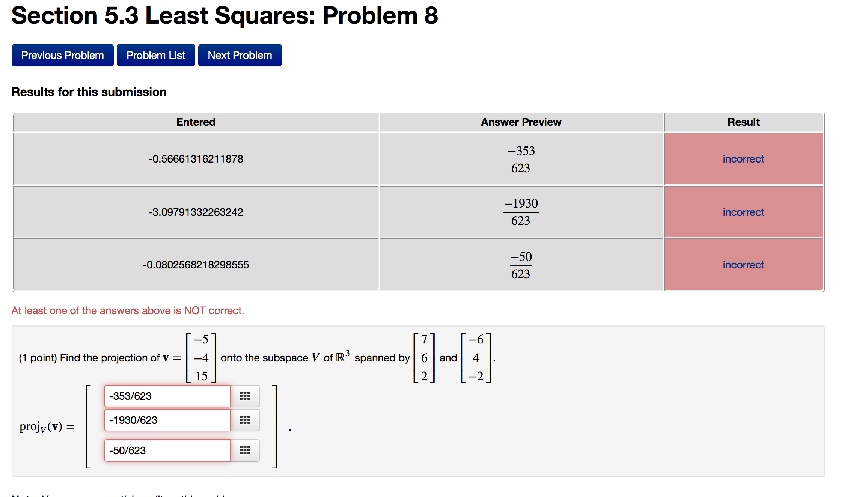868x497 pixels.
Task: Open the equation editor for the first answer field
Action: [x=244, y=396]
